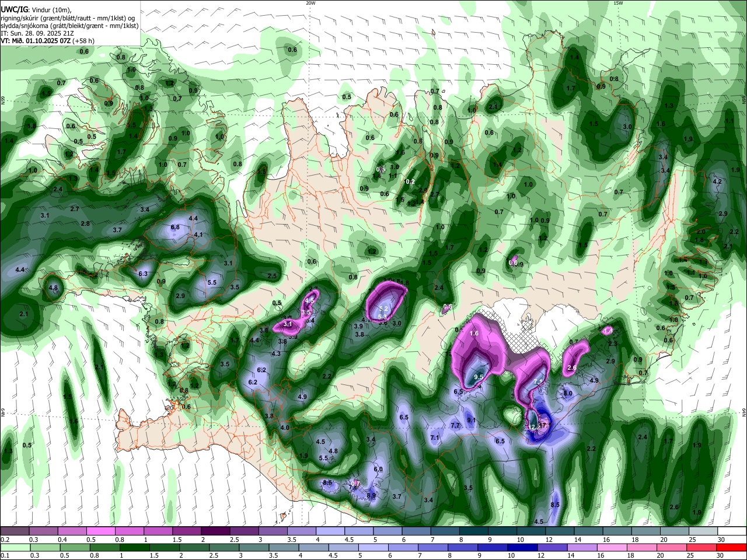747x560 pixels.
Task: Select the 4.2 value near the eastern edge
Action: pos(718,181)
